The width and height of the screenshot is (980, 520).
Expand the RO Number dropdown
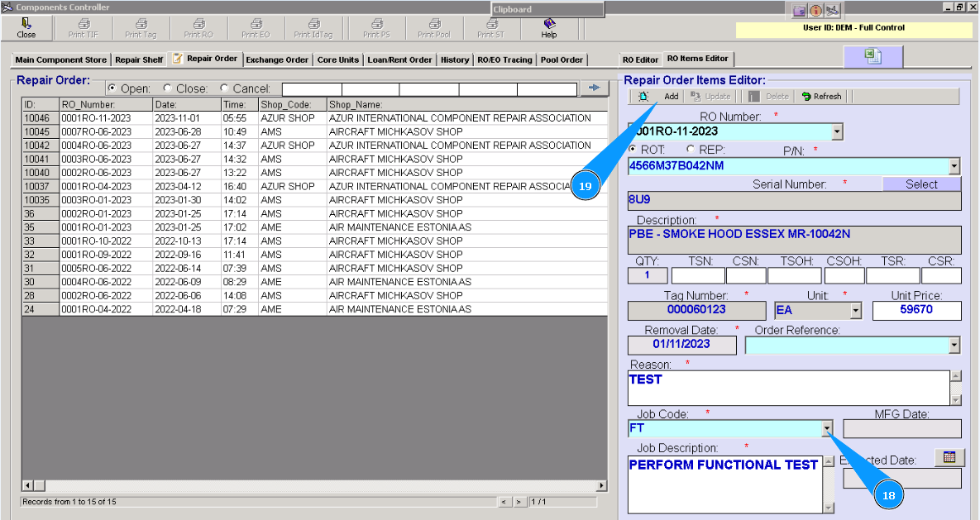click(837, 132)
